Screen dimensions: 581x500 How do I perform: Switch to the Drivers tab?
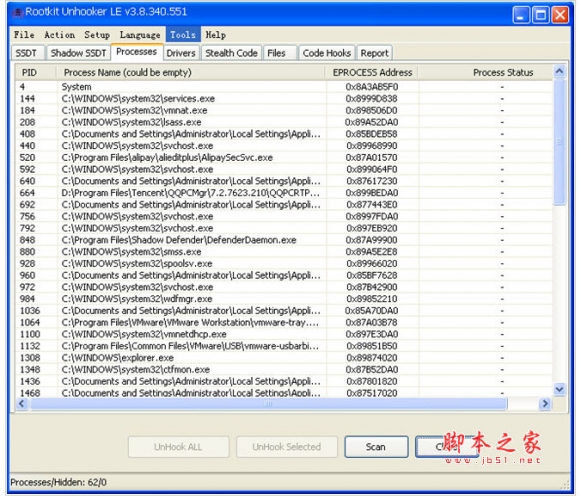[x=181, y=53]
